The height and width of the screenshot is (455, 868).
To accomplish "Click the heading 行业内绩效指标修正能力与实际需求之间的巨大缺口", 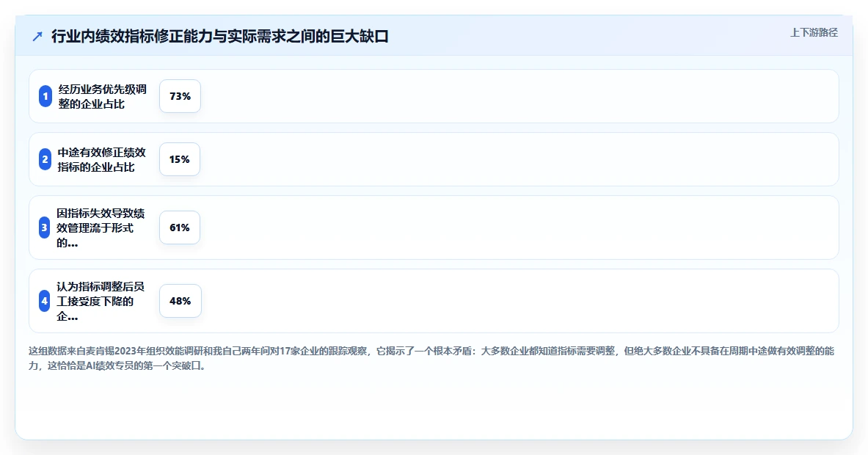I will tap(220, 37).
